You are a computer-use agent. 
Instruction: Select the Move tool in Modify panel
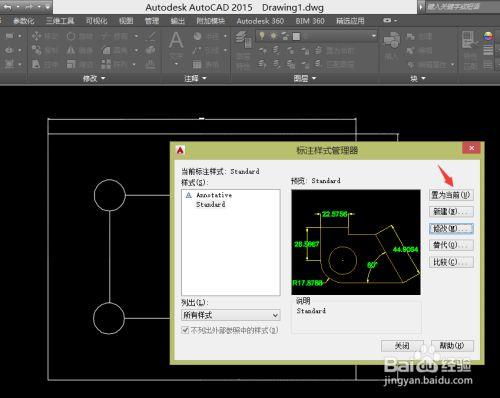pyautogui.click(x=44, y=36)
